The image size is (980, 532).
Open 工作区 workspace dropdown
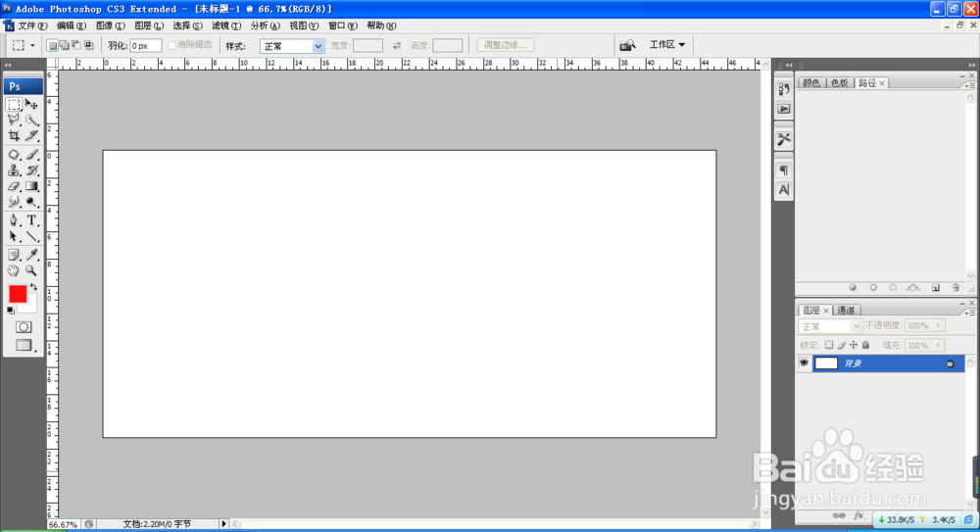click(667, 44)
